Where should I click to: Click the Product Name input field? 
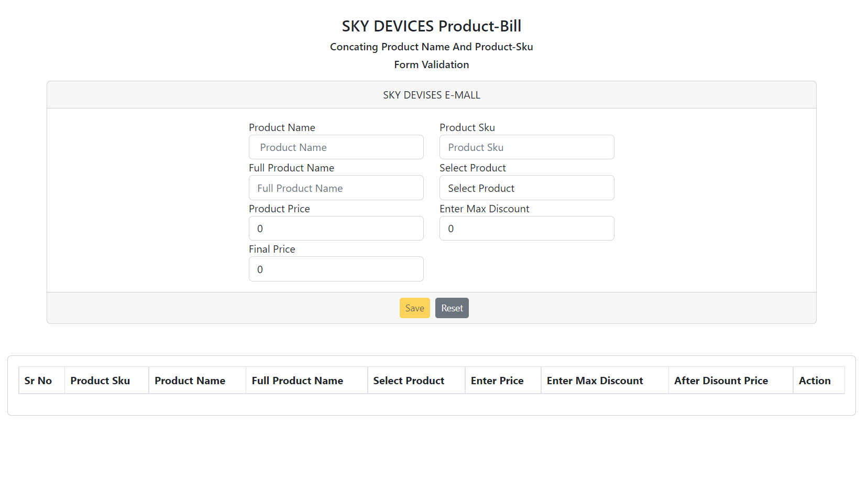[336, 147]
